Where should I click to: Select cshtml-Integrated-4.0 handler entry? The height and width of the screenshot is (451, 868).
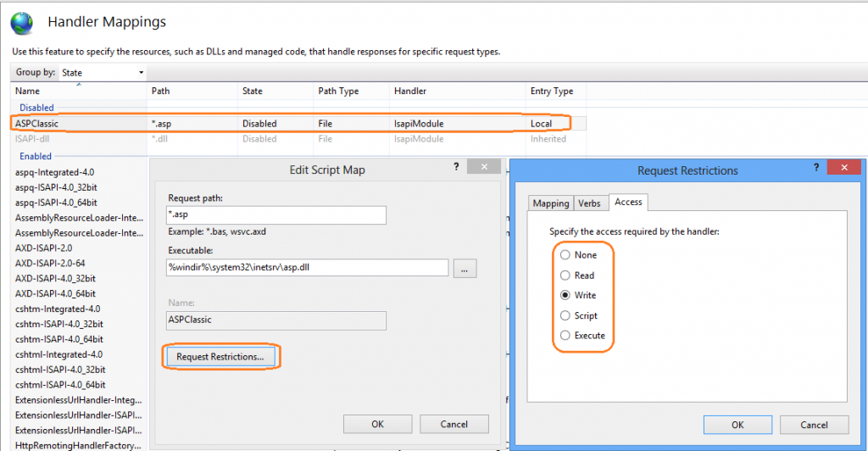tap(58, 354)
